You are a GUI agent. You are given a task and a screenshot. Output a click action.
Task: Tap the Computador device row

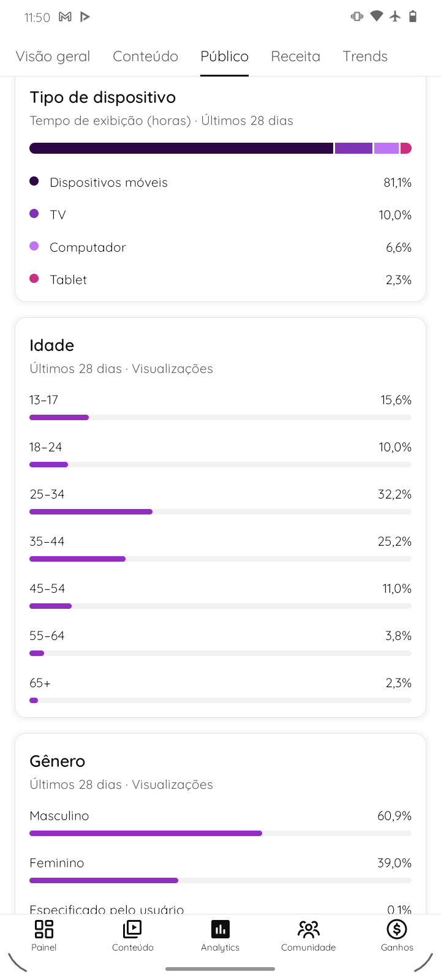(x=221, y=247)
